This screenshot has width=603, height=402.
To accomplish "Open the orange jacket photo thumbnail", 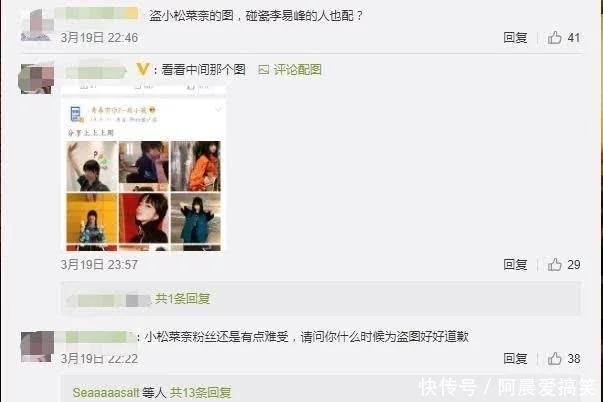I will click(x=196, y=166).
